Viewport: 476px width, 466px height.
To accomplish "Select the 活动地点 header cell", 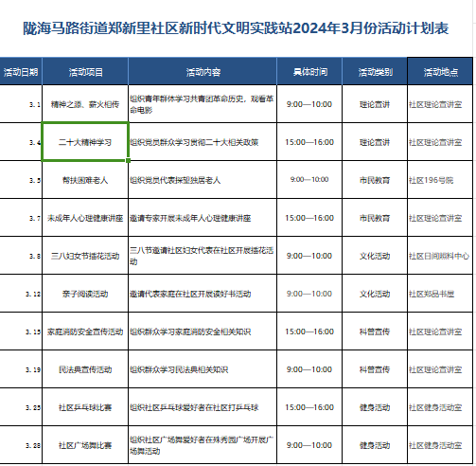I will [x=440, y=72].
